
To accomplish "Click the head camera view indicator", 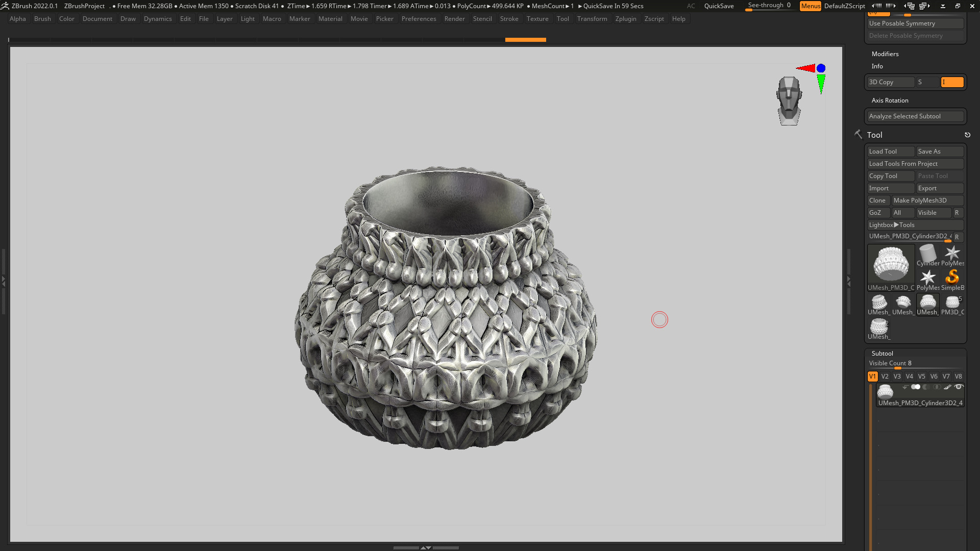I will click(789, 101).
